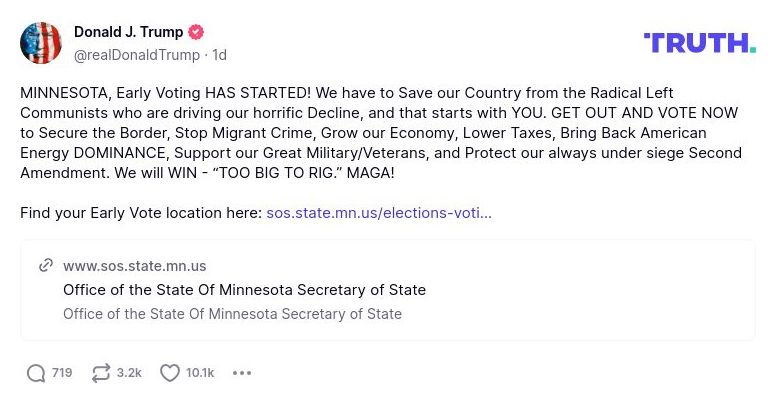The height and width of the screenshot is (404, 777).
Task: Click the ReTruth arrows icon
Action: [100, 373]
